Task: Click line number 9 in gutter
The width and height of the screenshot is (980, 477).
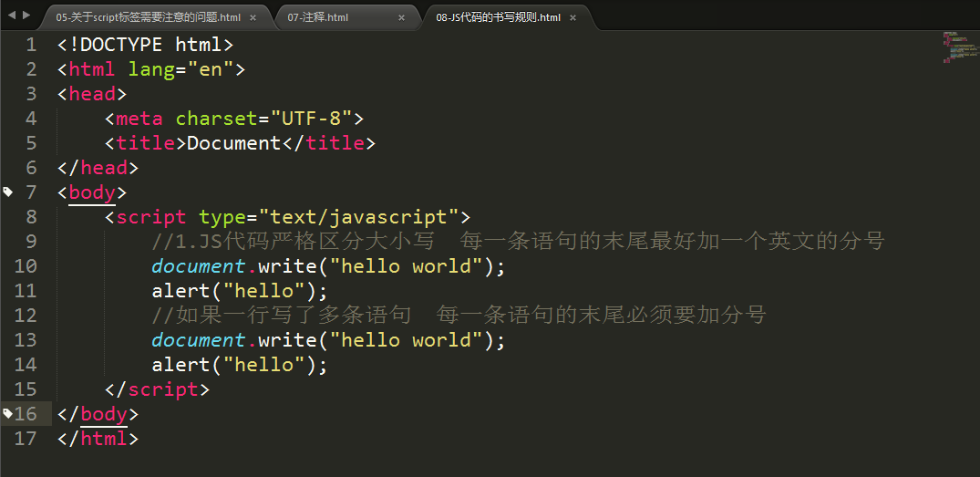Action: point(31,242)
